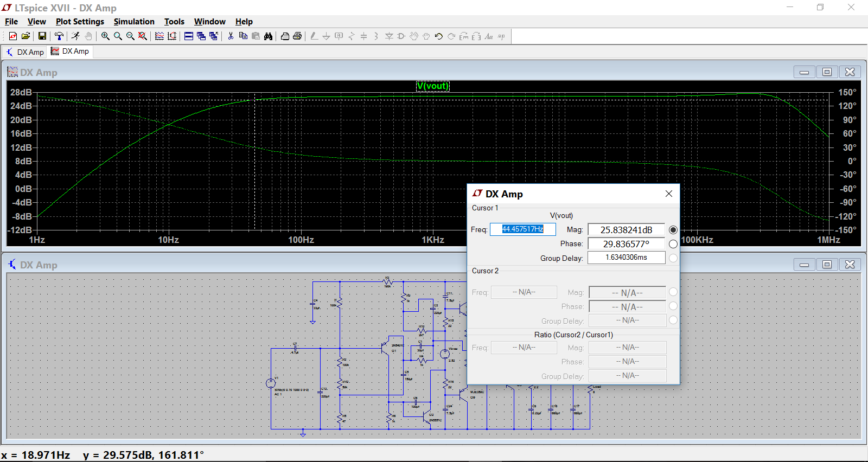Click Zoom Full Extents crossed magnifier icon
Viewport: 868px width, 462px height.
143,36
